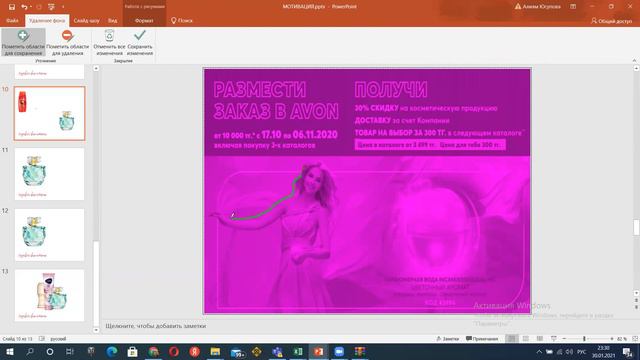This screenshot has width=640, height=360.
Task: Select slide 11 thumbnail
Action: [49, 174]
